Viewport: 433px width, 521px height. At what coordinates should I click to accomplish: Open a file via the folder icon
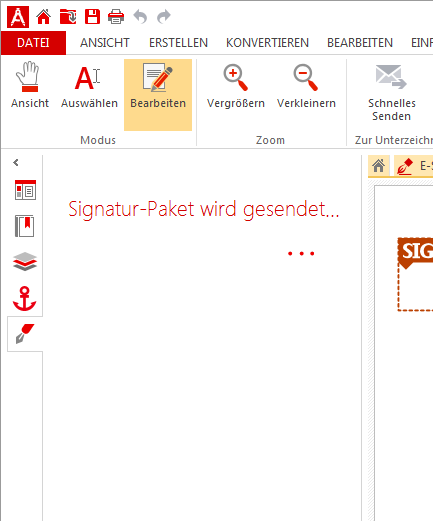(x=68, y=17)
